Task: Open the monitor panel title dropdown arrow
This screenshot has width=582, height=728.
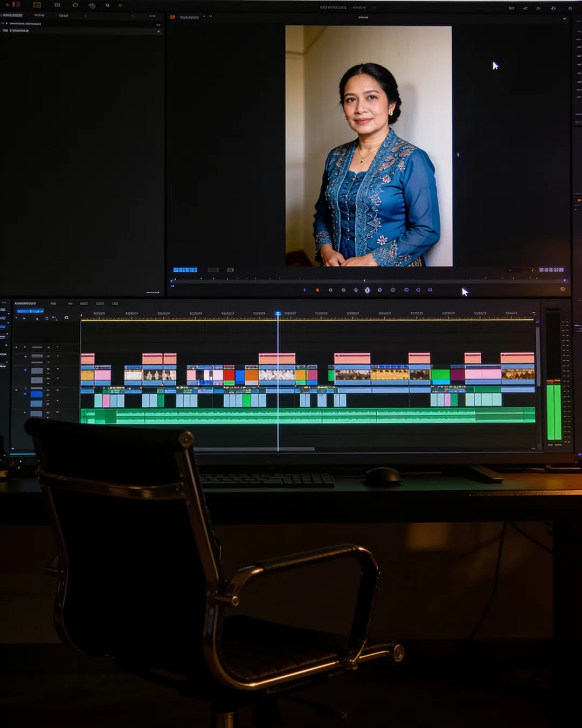Action: pyautogui.click(x=204, y=17)
